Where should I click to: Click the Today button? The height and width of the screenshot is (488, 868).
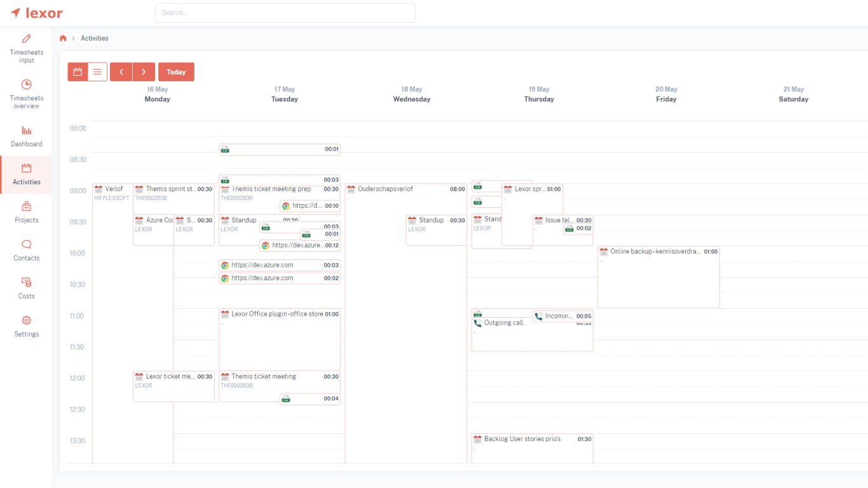point(176,72)
